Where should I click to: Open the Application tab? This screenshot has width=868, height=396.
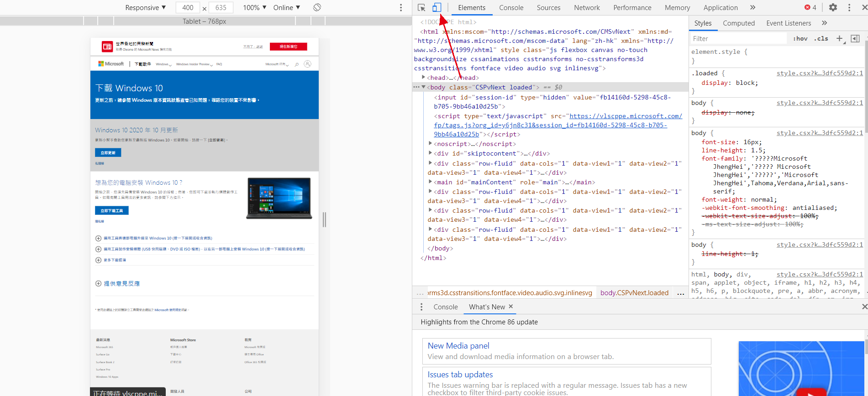[721, 8]
